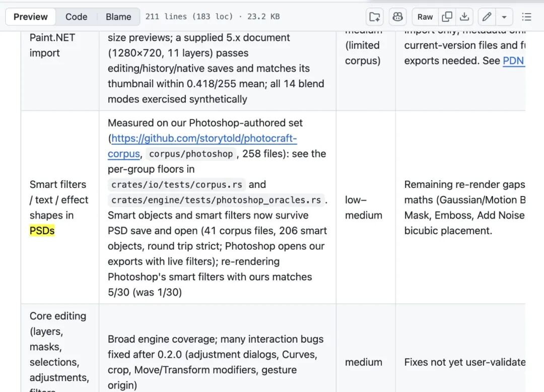Click the '5/30 (was 1/30)' text
The width and height of the screenshot is (544, 392).
coord(145,292)
